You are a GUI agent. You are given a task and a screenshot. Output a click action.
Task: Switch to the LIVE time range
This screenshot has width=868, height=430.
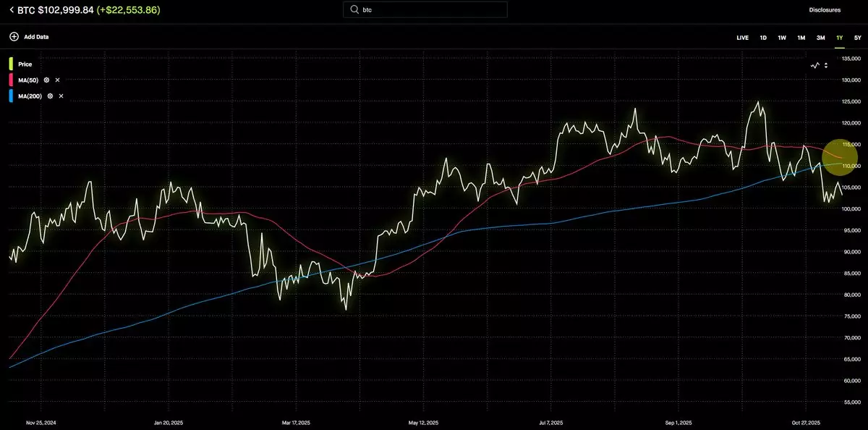(x=742, y=37)
